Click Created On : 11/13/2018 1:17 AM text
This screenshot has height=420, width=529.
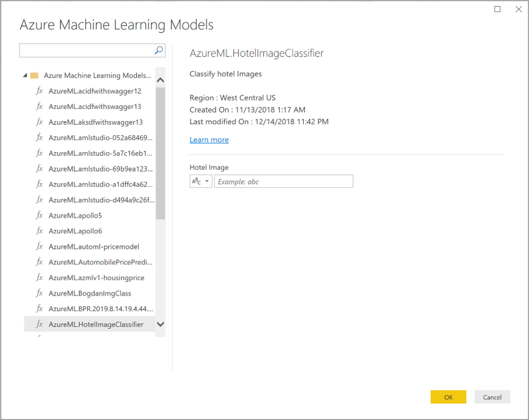point(248,109)
